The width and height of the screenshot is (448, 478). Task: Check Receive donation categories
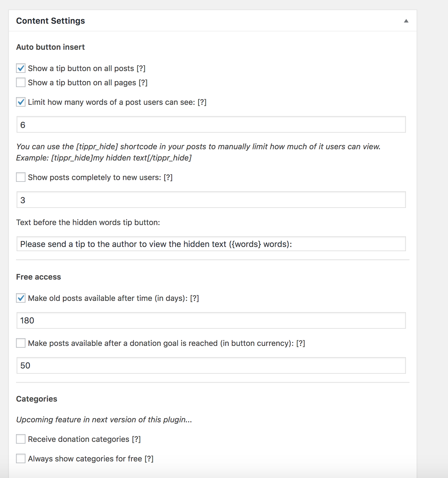click(x=21, y=439)
